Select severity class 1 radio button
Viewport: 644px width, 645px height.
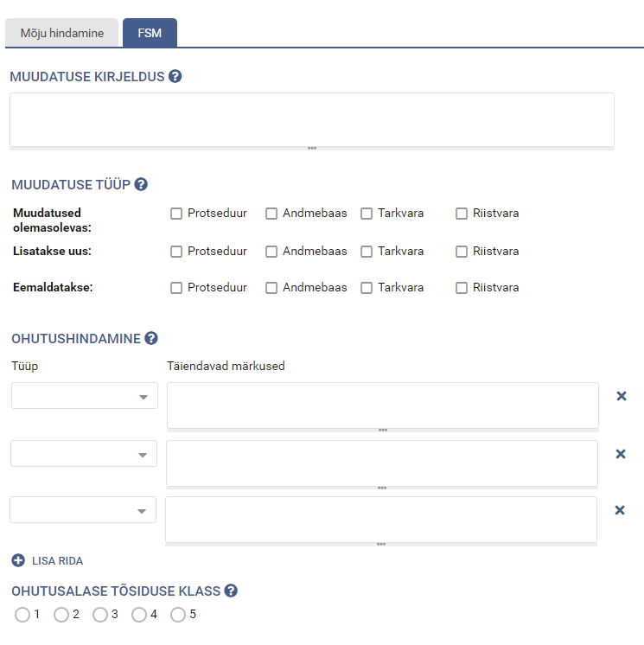point(22,615)
